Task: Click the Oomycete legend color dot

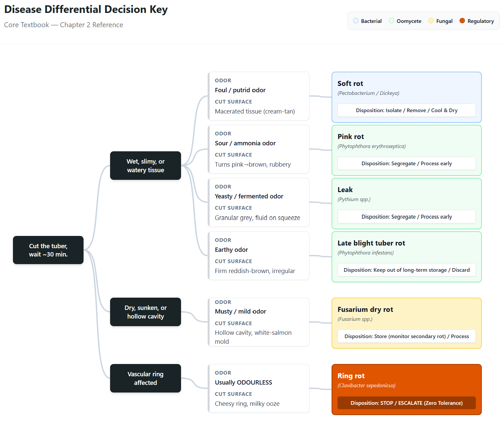Action: tap(392, 21)
